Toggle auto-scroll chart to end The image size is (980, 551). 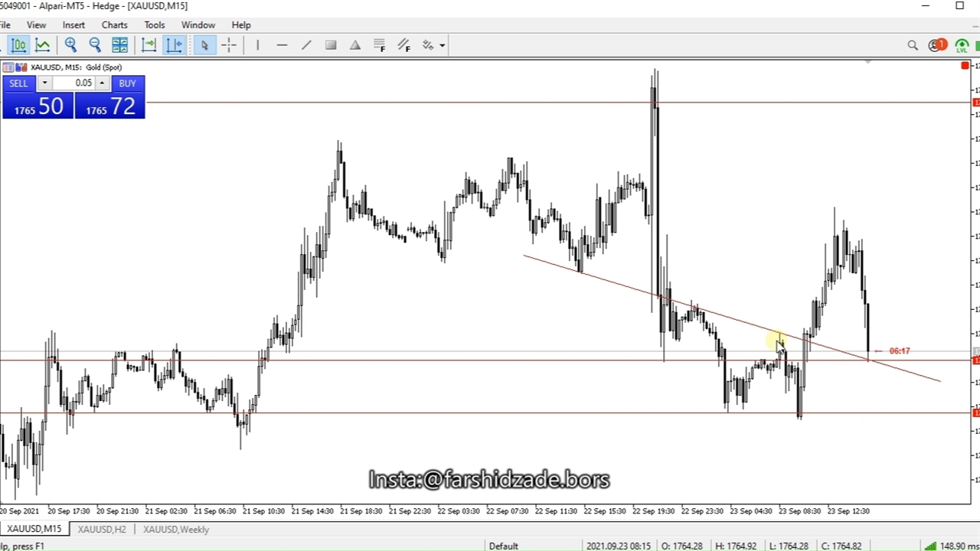pos(149,45)
